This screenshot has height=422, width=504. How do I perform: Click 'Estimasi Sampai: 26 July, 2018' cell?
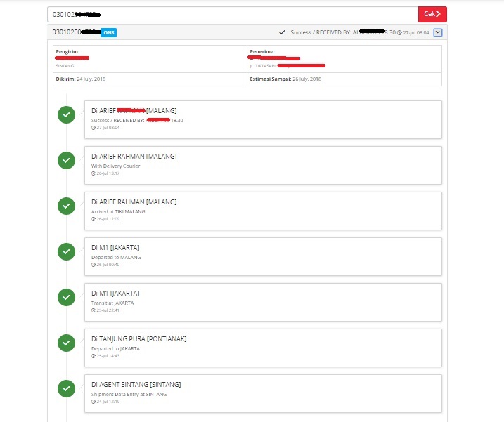point(344,79)
